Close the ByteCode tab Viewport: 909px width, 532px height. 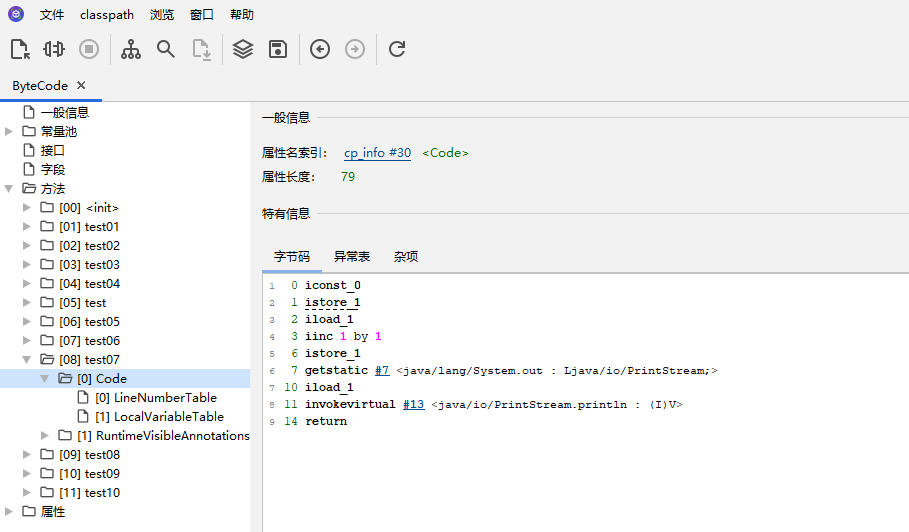pos(81,85)
